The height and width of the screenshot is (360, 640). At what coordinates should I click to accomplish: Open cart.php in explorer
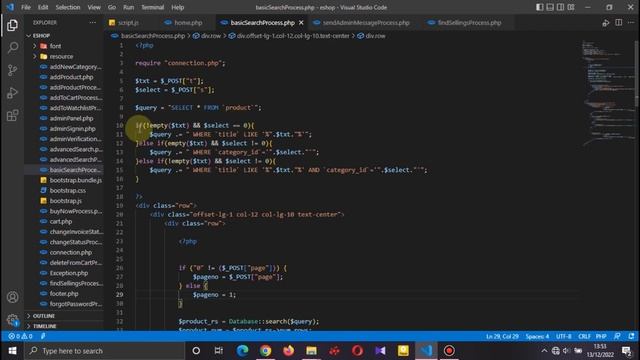coord(61,221)
